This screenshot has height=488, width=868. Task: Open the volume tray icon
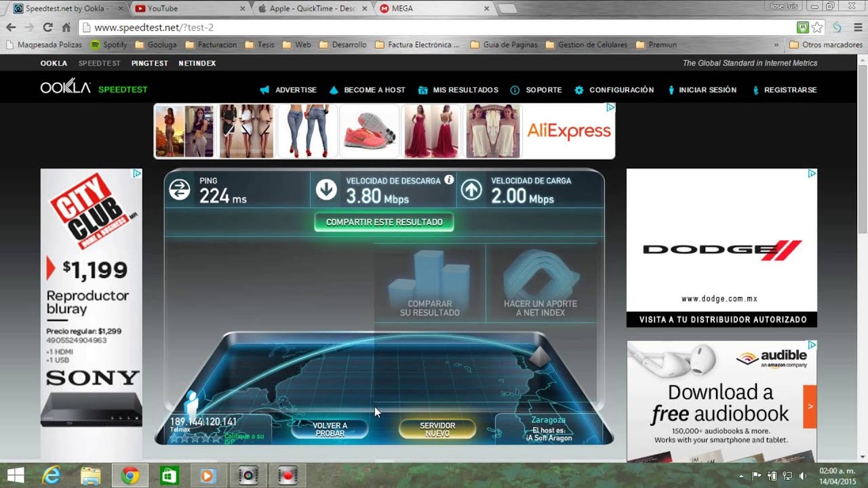click(x=802, y=476)
